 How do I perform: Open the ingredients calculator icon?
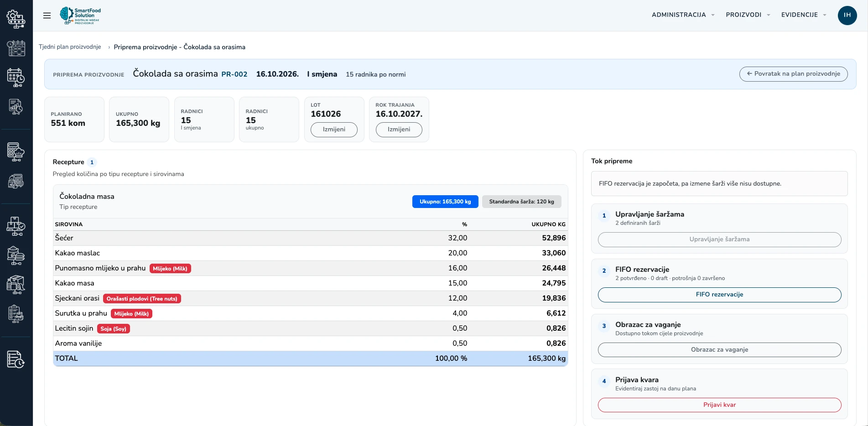tap(16, 182)
